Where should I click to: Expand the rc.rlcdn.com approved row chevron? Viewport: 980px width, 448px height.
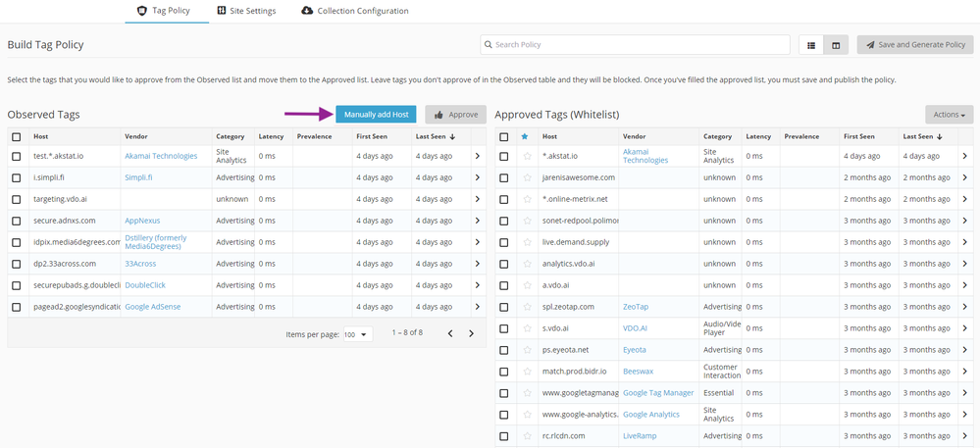coord(965,435)
